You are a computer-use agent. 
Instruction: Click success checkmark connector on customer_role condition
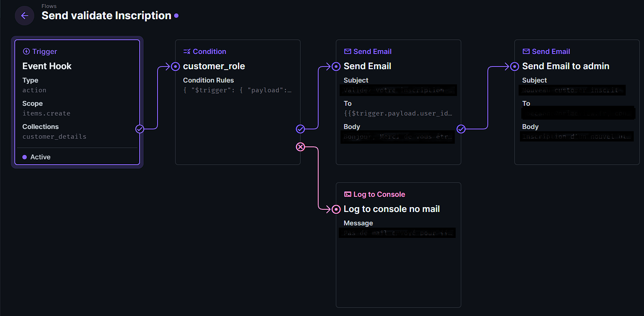300,129
